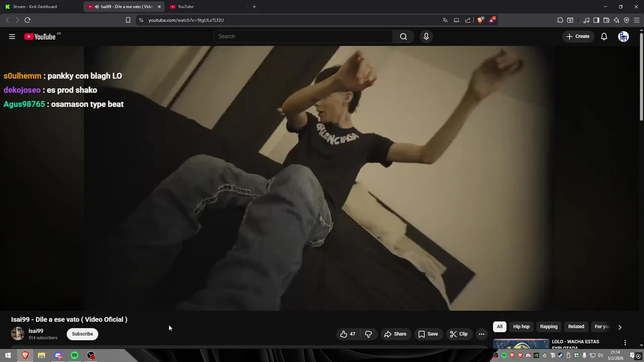Viewport: 644px width, 362px height.
Task: Open the account avatar menu
Action: [x=623, y=36]
